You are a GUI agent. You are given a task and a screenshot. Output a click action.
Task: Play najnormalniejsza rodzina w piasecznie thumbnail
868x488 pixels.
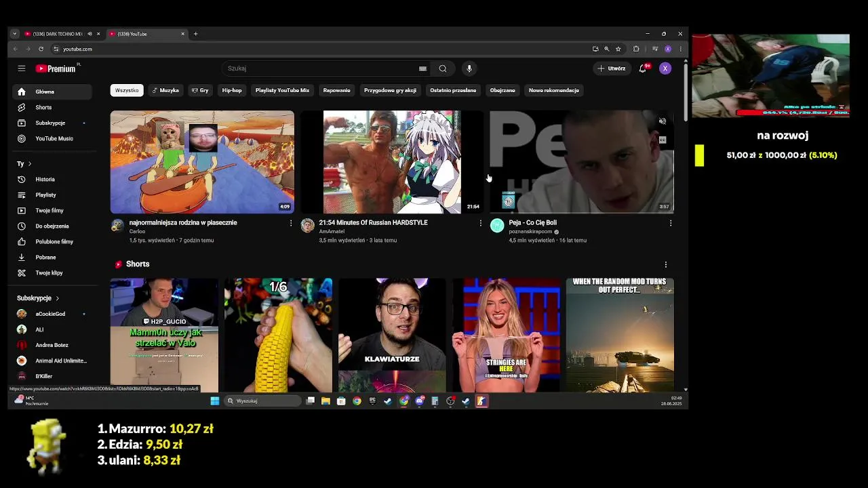pyautogui.click(x=202, y=162)
